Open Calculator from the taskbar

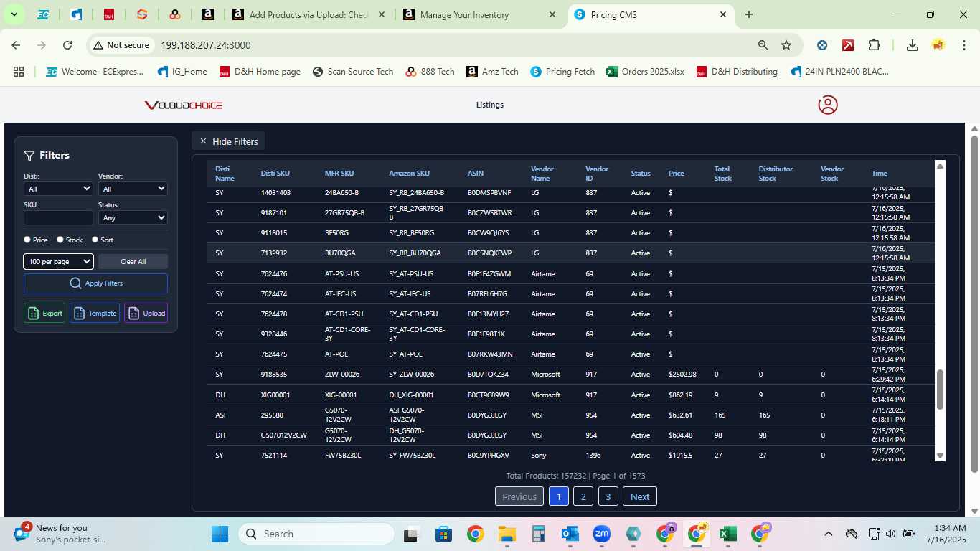click(539, 534)
